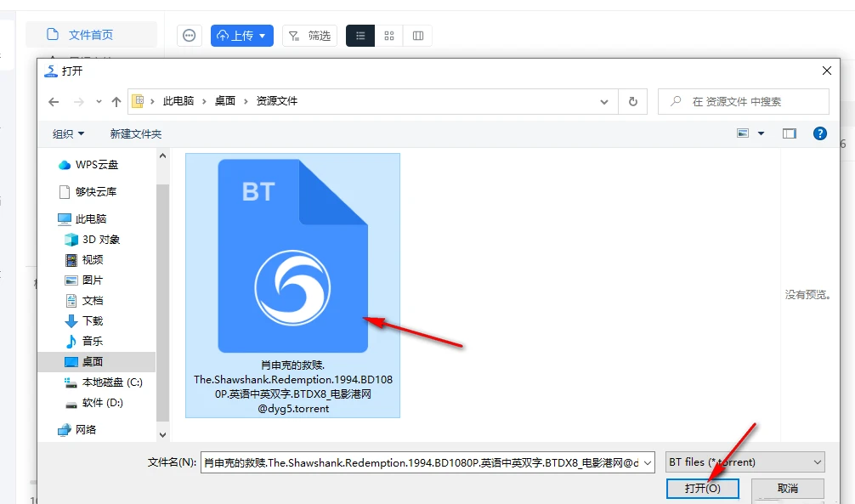855x504 pixels.
Task: Click the navigation pane scroll down arrow
Action: click(x=162, y=434)
